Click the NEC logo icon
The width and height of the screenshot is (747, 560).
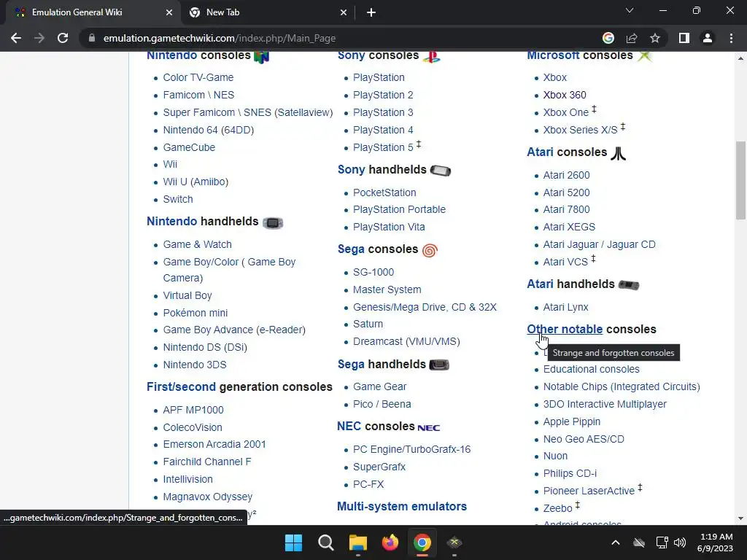pyautogui.click(x=429, y=427)
